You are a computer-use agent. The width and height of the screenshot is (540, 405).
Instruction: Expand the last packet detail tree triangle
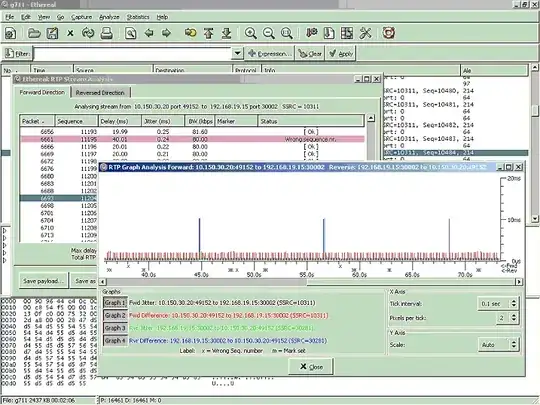(x=4, y=260)
